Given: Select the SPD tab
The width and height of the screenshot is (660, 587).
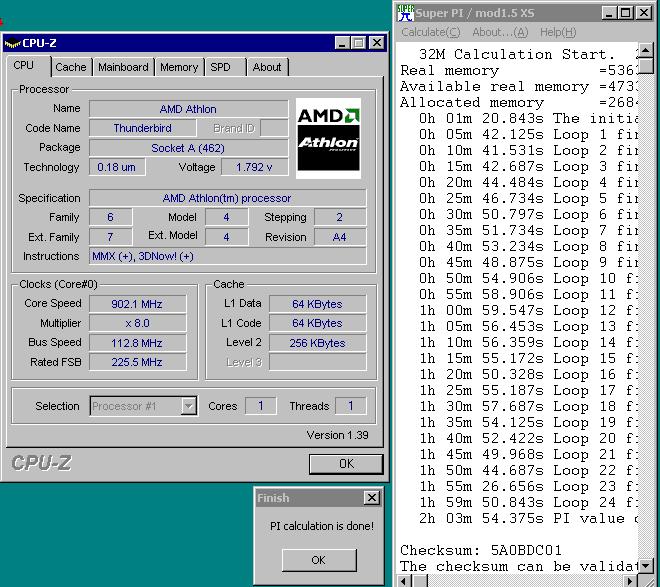Looking at the screenshot, I should pos(225,67).
